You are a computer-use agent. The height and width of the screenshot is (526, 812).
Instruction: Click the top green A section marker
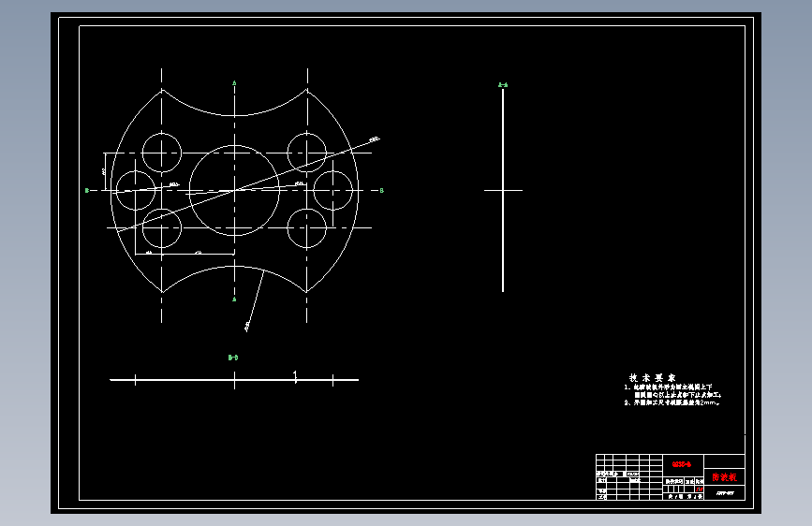click(x=234, y=83)
